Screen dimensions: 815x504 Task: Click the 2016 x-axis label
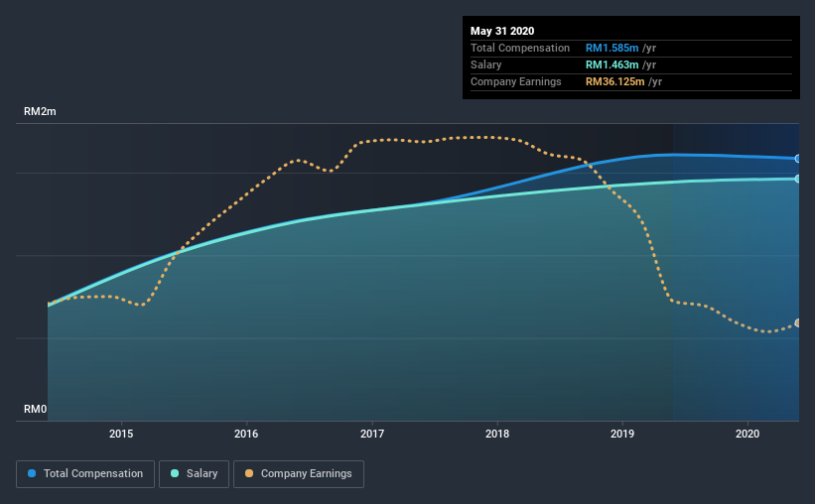pos(246,434)
